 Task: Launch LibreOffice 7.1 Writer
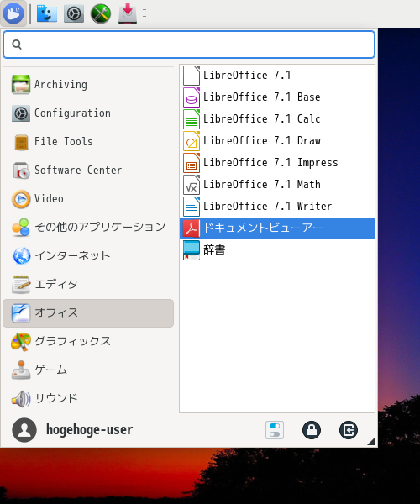coord(277,207)
